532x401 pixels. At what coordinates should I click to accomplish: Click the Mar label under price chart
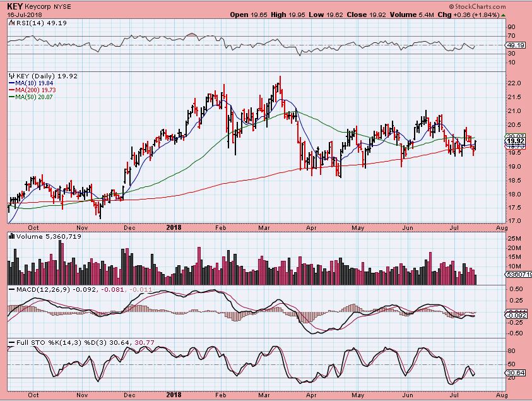pyautogui.click(x=264, y=228)
